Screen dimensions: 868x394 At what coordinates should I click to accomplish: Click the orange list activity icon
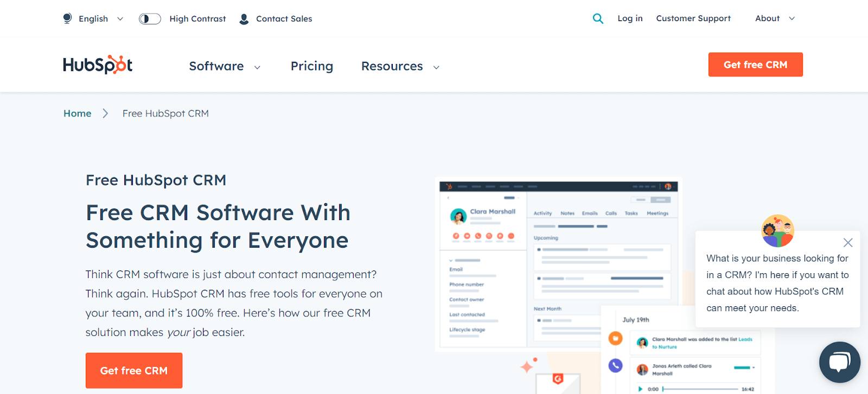pos(615,338)
